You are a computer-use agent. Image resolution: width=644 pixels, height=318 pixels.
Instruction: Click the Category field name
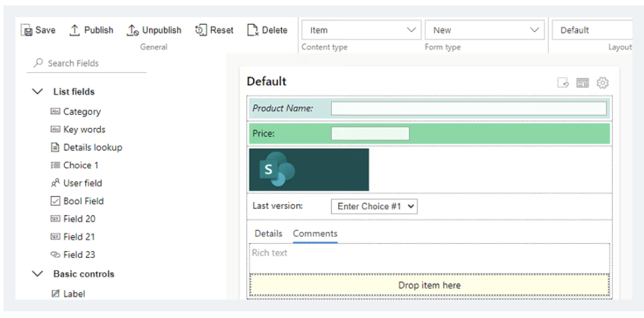click(x=82, y=112)
